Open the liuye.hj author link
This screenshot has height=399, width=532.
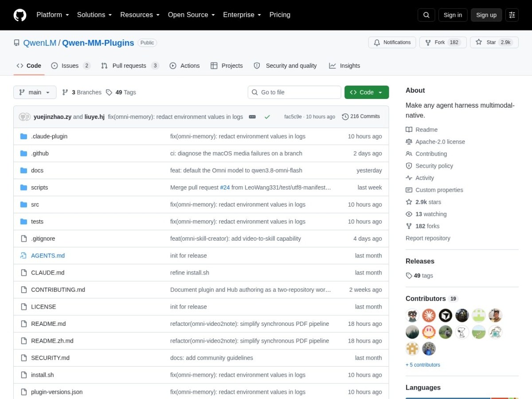coord(94,117)
